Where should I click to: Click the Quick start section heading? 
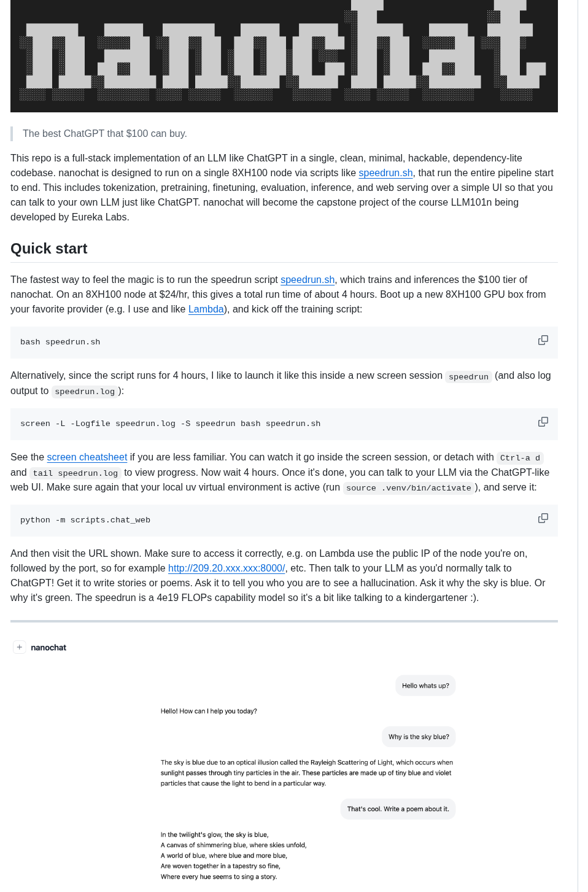[x=48, y=249]
